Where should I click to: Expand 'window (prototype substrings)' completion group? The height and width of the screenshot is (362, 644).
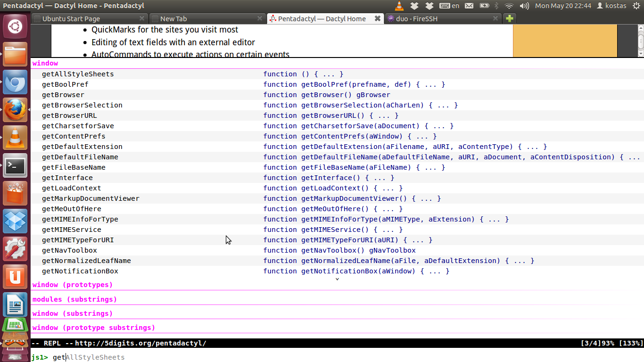point(94,328)
